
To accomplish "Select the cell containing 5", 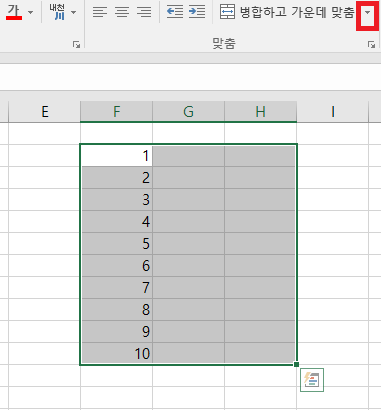I will (x=116, y=244).
